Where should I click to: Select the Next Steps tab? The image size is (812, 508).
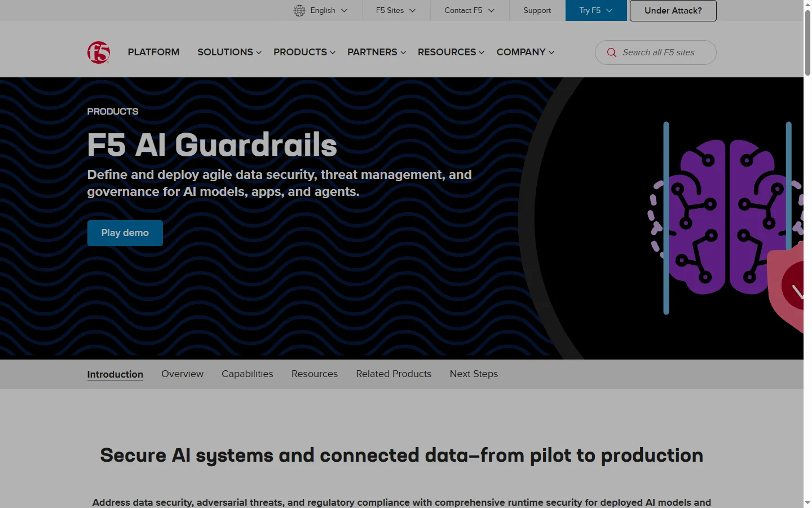(x=474, y=374)
